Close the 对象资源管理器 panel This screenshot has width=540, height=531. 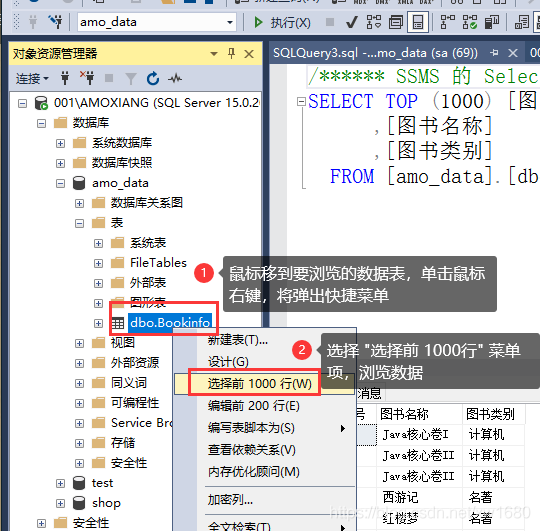(249, 54)
